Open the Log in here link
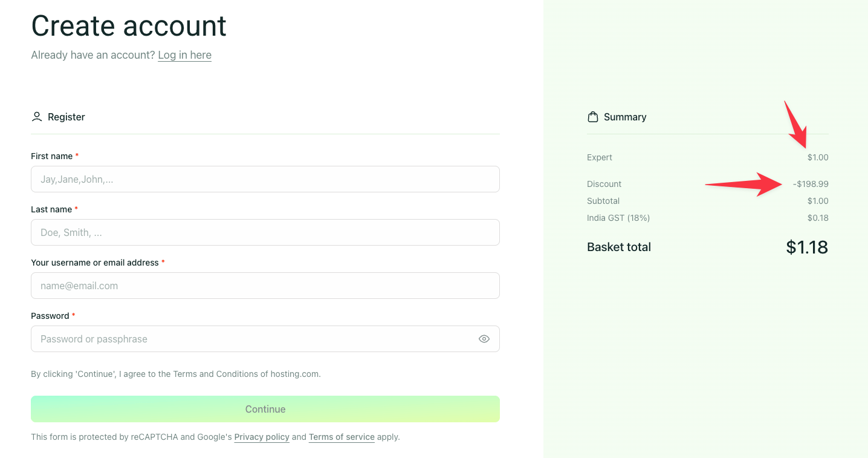868x458 pixels. pos(184,54)
